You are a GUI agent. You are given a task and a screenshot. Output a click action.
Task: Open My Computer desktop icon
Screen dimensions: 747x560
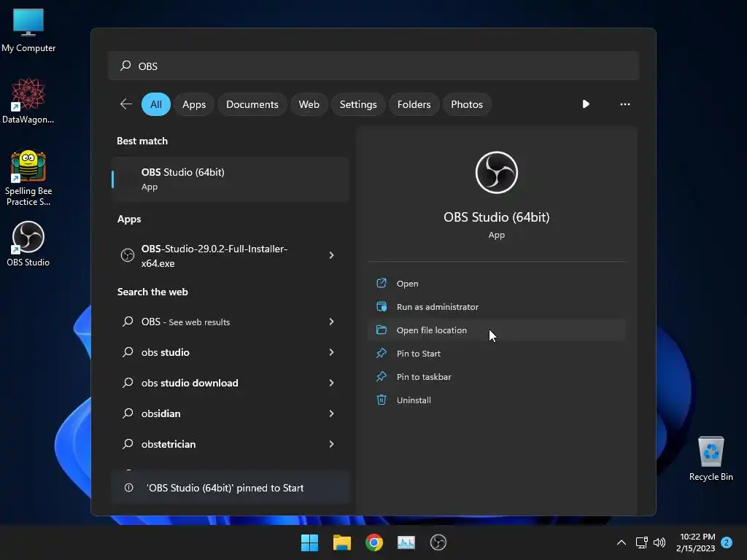point(28,30)
